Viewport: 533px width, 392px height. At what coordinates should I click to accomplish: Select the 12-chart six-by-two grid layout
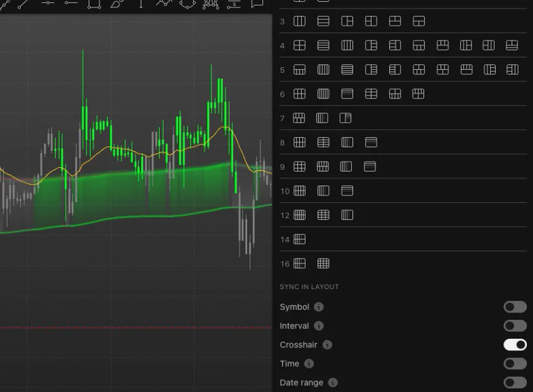click(300, 215)
